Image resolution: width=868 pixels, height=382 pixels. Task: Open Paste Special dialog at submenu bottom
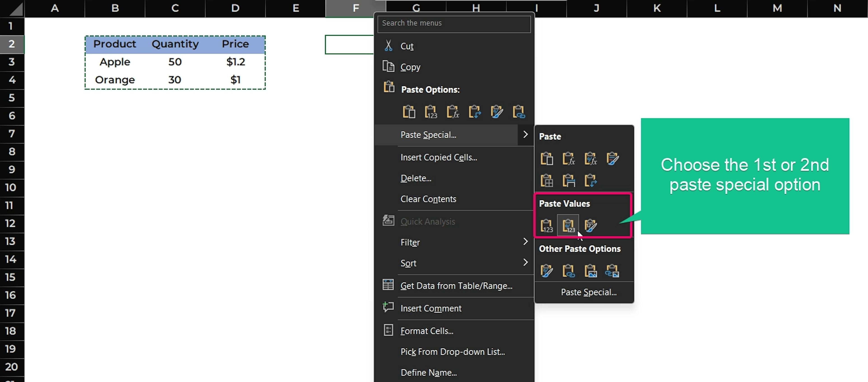click(588, 292)
